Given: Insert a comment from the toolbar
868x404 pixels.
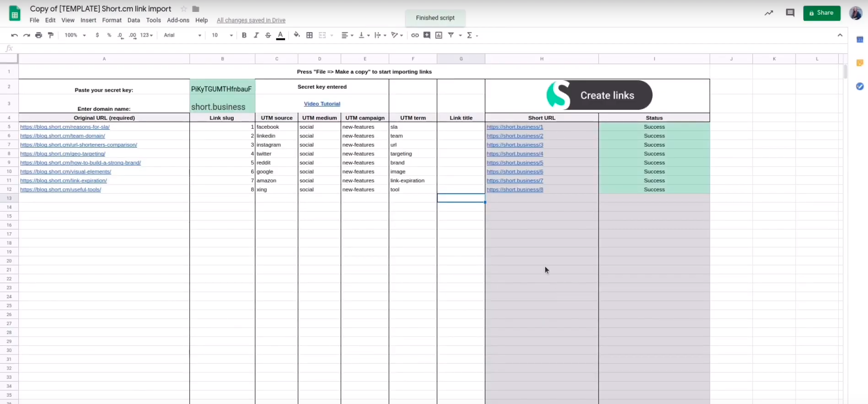Looking at the screenshot, I should point(427,35).
